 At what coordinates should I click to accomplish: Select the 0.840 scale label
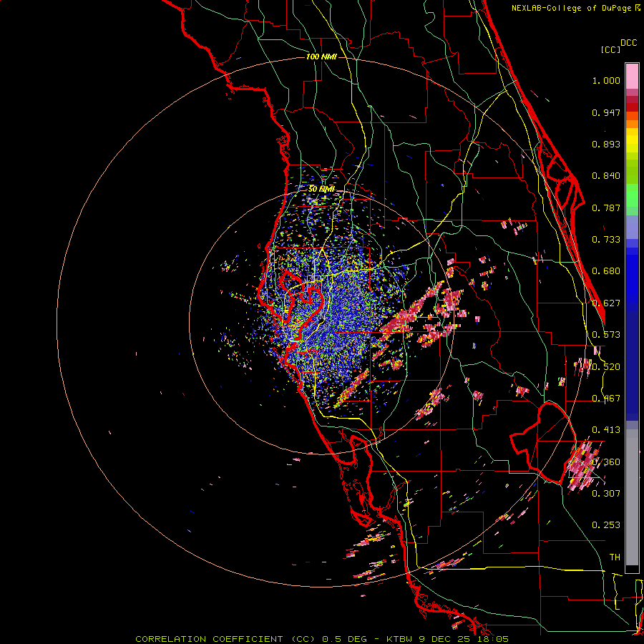click(606, 176)
